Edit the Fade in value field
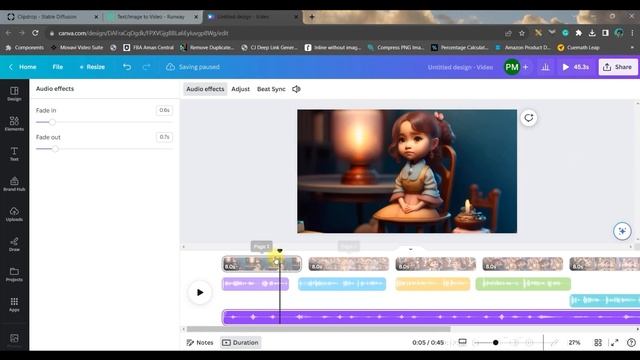Screen dimensions: 640x360 tap(164, 110)
